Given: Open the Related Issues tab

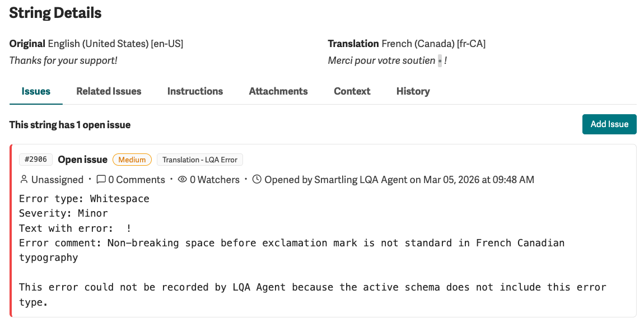Looking at the screenshot, I should [109, 91].
